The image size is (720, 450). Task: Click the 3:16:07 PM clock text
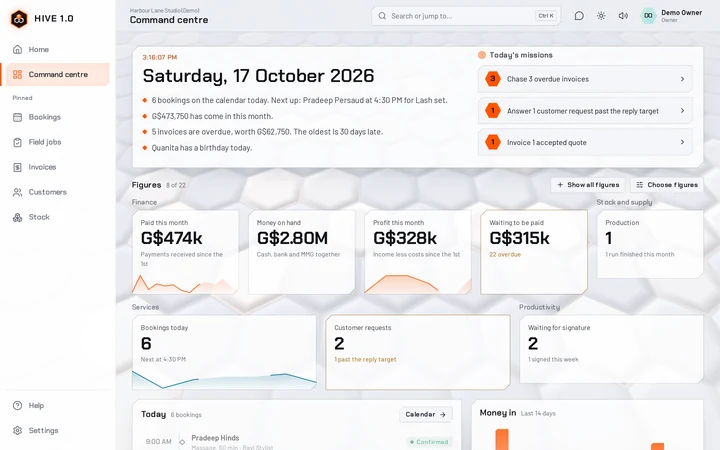click(x=159, y=57)
